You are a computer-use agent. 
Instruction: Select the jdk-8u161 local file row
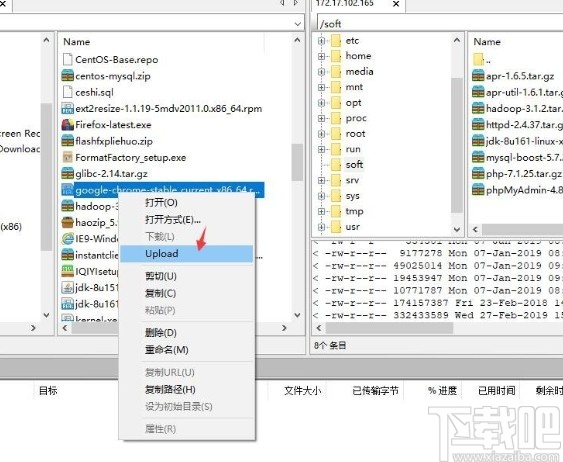pos(90,304)
